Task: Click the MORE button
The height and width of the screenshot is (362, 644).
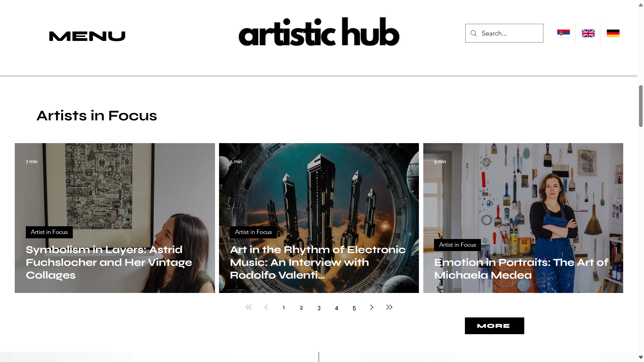Action: (x=494, y=326)
